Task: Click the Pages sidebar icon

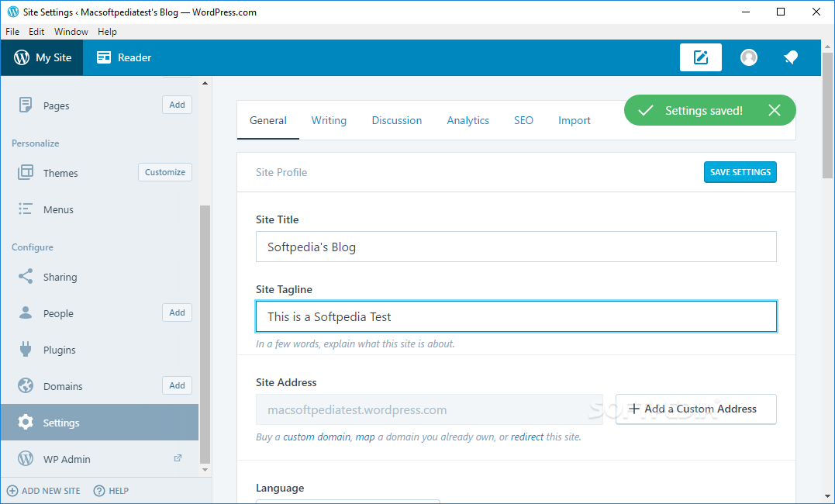Action: [25, 105]
